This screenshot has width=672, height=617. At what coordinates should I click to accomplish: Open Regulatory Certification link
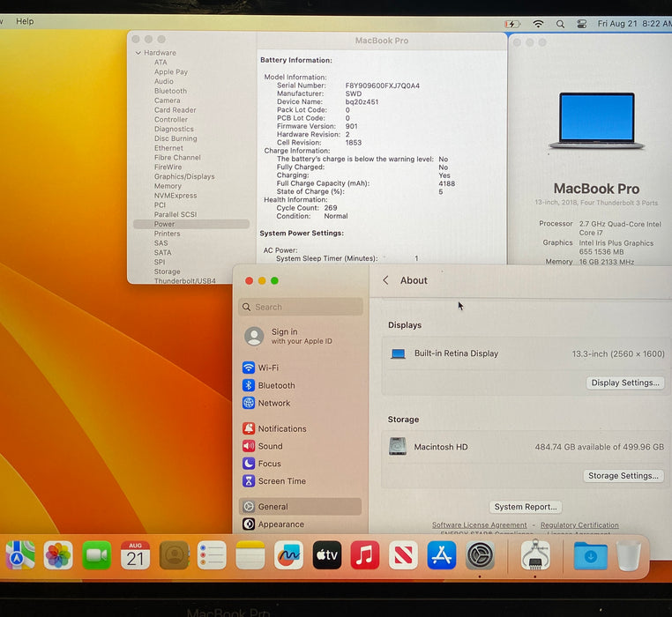[579, 524]
